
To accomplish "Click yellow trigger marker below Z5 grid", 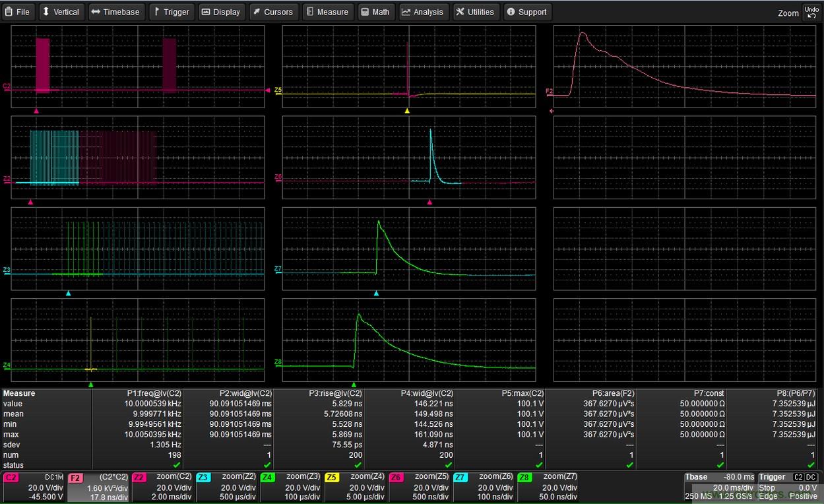I will point(407,111).
